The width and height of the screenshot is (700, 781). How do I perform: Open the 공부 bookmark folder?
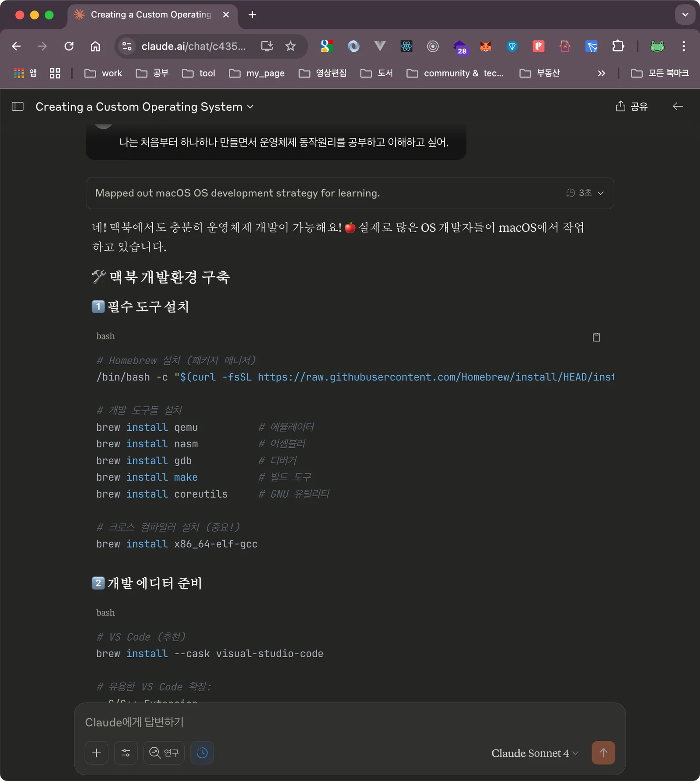point(152,73)
